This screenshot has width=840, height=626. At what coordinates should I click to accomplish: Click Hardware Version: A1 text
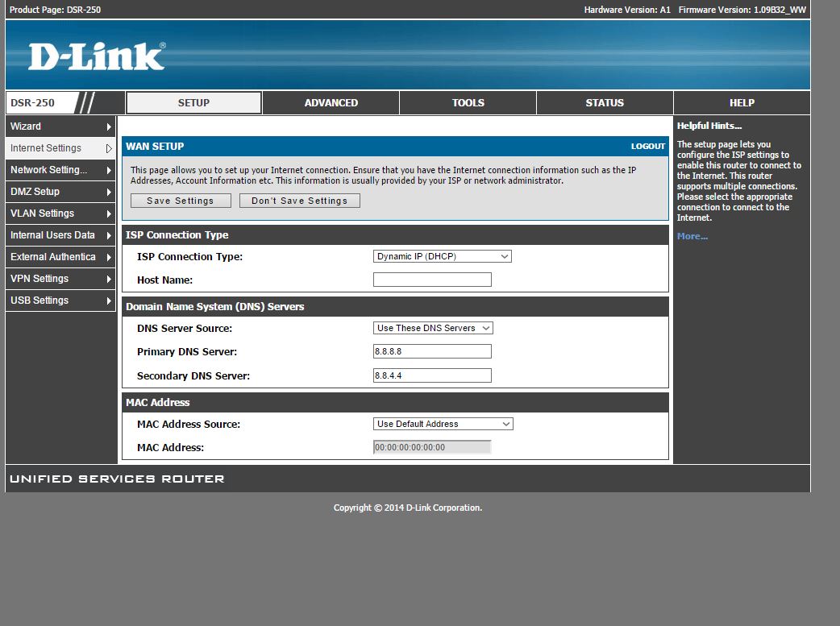point(627,10)
